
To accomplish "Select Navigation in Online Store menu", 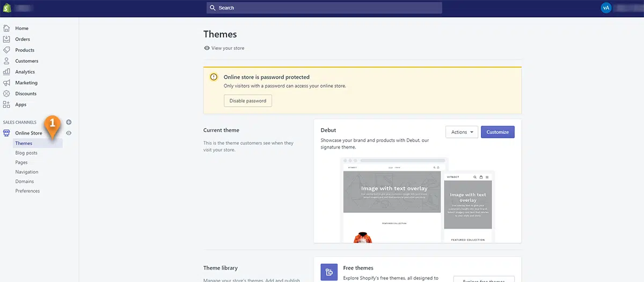I will (27, 172).
